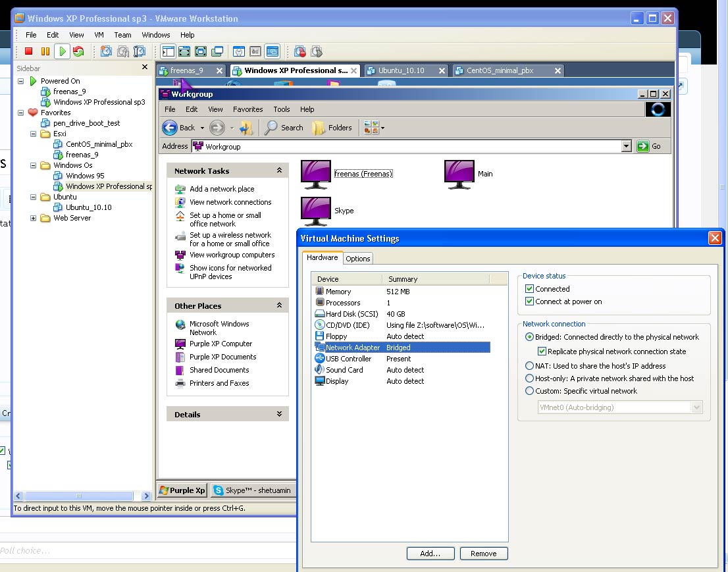This screenshot has height=572, width=728.
Task: Click the Add... hardware button
Action: tap(430, 554)
